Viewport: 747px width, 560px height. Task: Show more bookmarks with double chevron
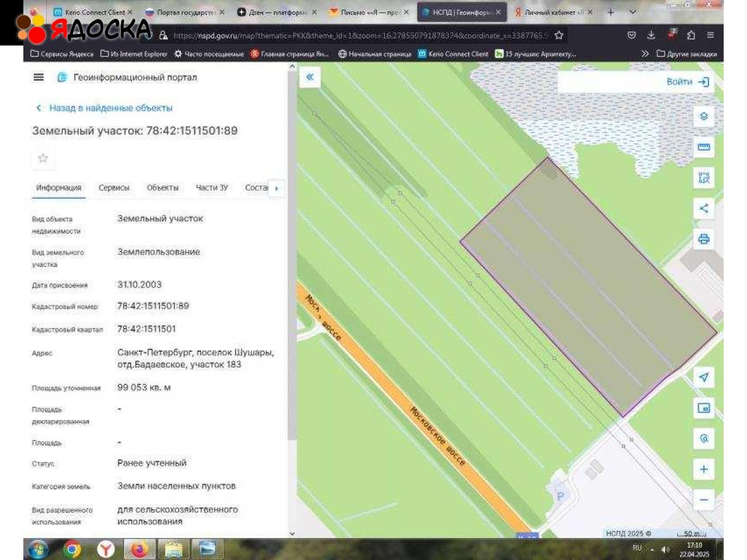[645, 54]
